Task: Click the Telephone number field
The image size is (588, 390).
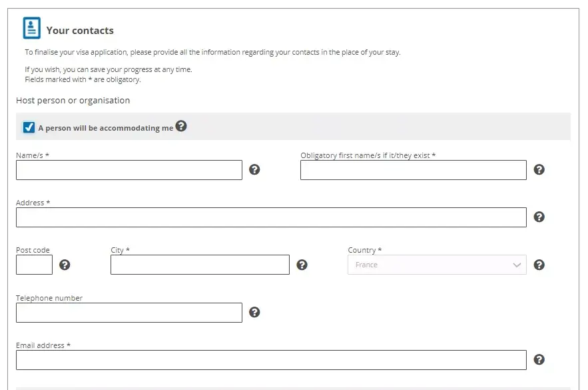Action: [x=129, y=313]
